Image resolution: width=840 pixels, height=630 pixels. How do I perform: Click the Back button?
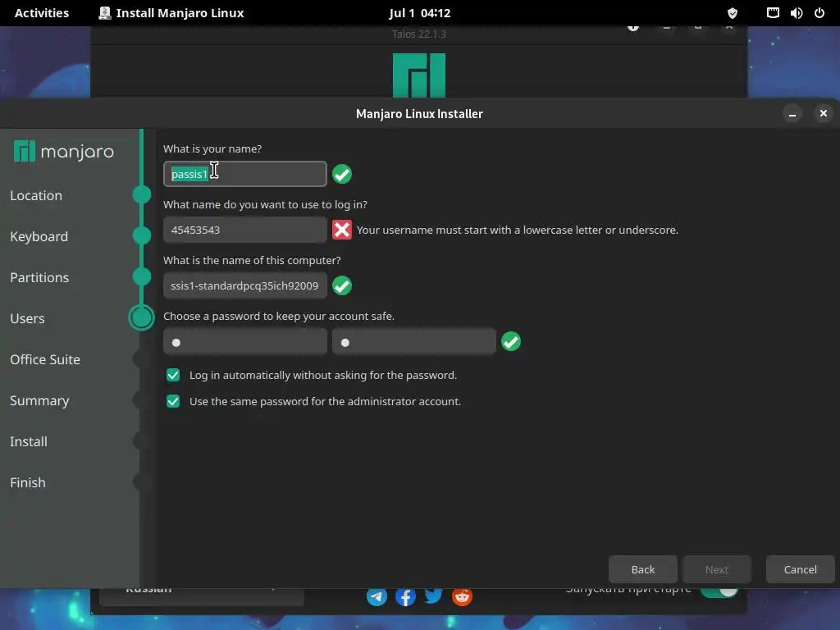643,569
